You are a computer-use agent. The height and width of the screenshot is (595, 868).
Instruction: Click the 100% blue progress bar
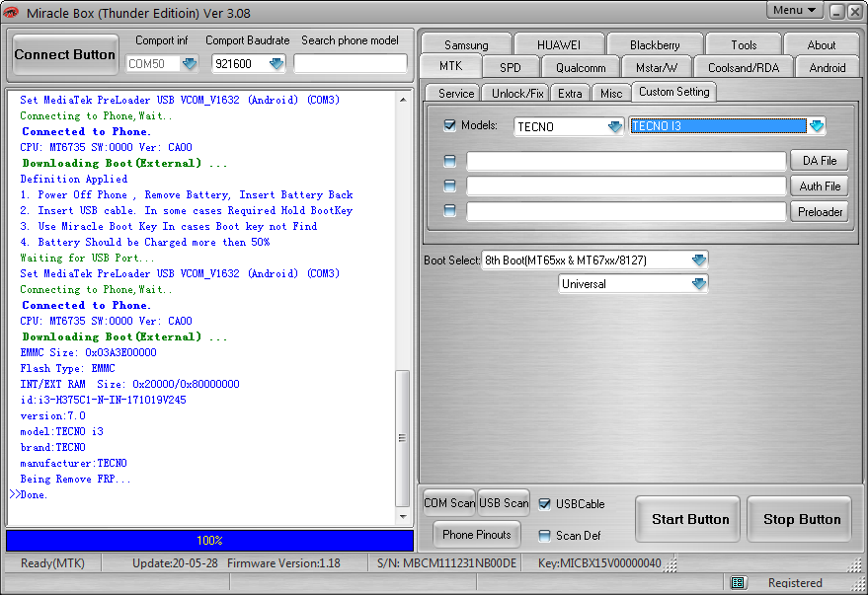(x=209, y=541)
